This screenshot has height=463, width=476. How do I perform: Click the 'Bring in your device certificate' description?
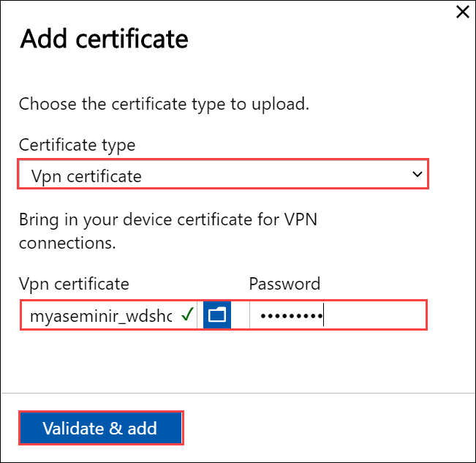click(x=167, y=219)
